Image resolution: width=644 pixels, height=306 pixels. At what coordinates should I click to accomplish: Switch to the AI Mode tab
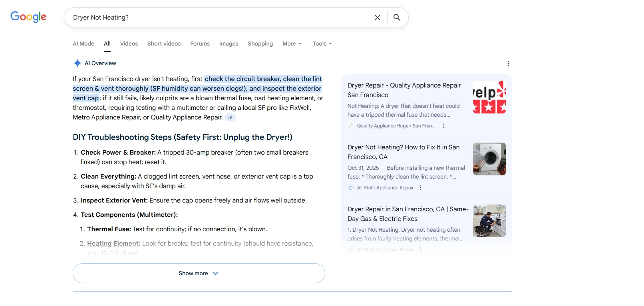[x=83, y=44]
